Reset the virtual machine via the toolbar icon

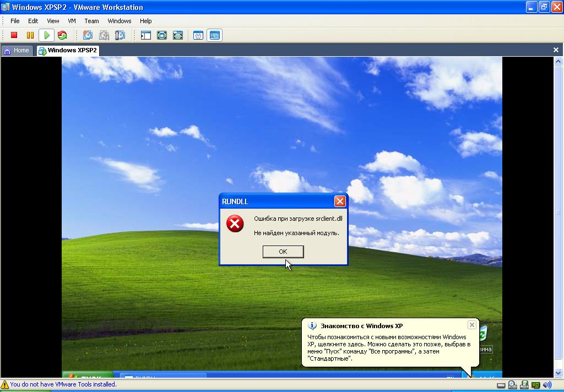click(62, 35)
